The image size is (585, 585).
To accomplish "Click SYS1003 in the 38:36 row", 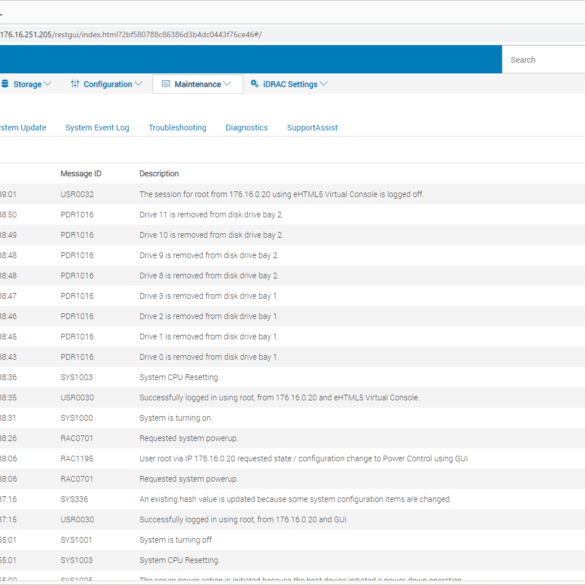I will pyautogui.click(x=77, y=378).
